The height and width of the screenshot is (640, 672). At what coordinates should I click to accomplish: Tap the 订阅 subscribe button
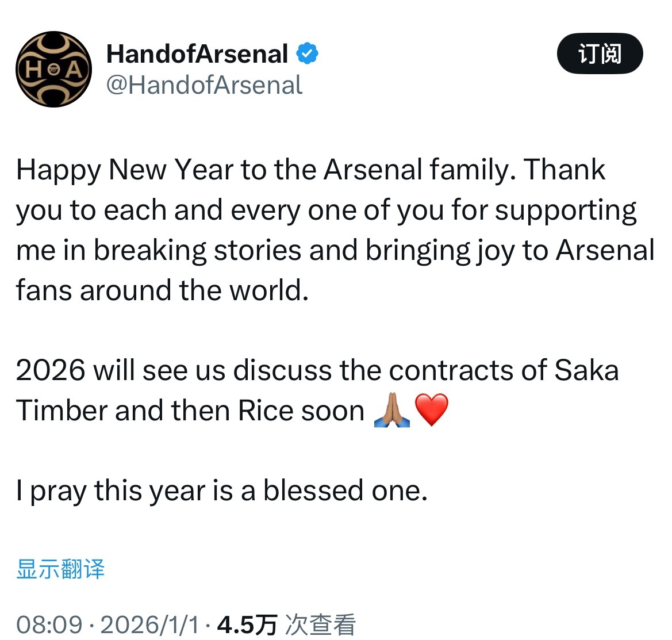tap(600, 54)
